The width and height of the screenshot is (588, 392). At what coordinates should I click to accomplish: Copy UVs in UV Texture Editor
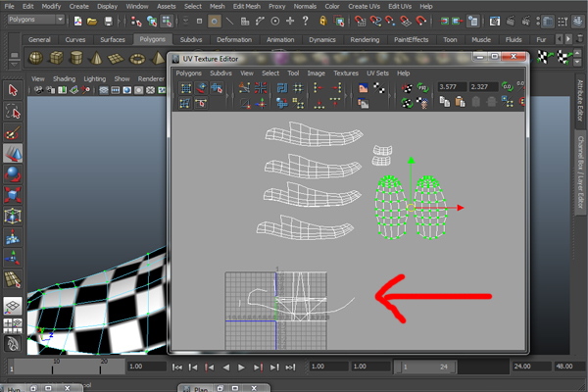pos(445,102)
